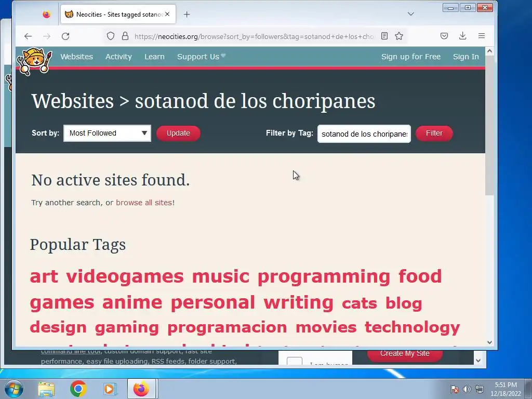This screenshot has width=532, height=399.
Task: Click the red Filter button
Action: 434,133
